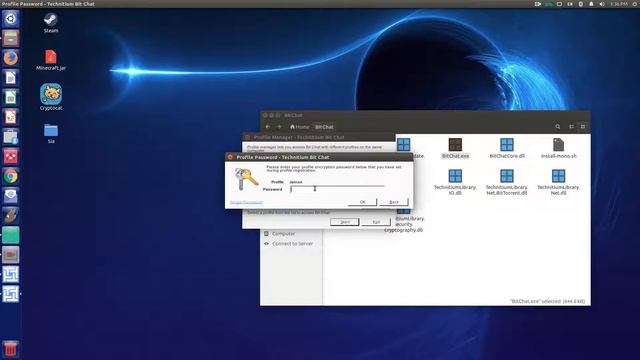Open the Trash in the dock

(x=11, y=349)
